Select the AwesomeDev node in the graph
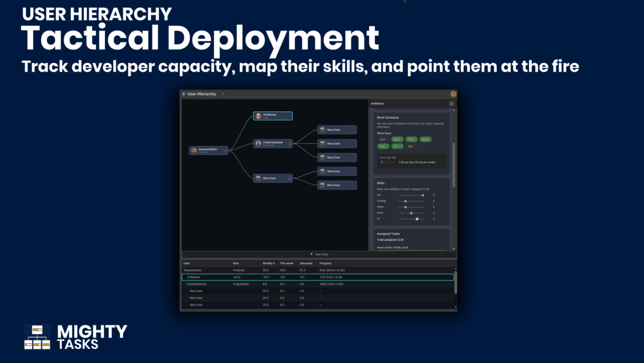The image size is (644, 363). (208, 151)
